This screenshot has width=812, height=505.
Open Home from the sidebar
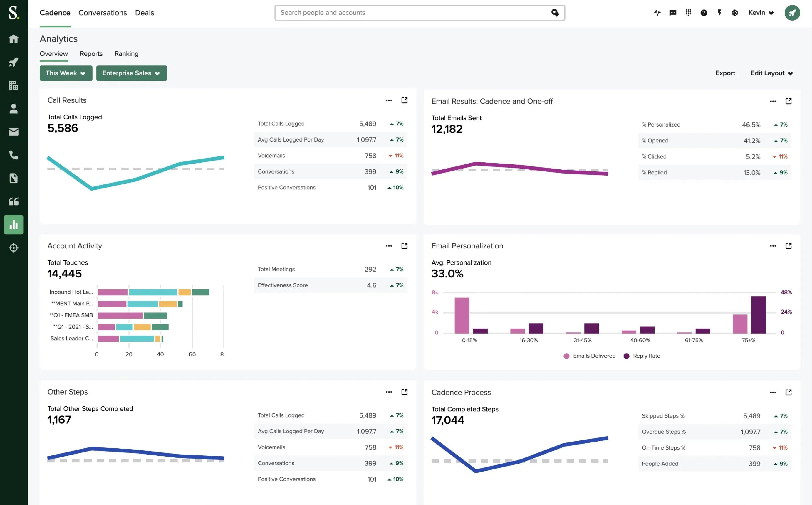pyautogui.click(x=13, y=39)
